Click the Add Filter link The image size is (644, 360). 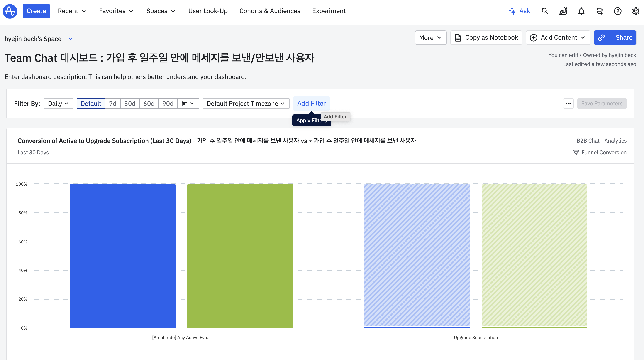coord(311,103)
